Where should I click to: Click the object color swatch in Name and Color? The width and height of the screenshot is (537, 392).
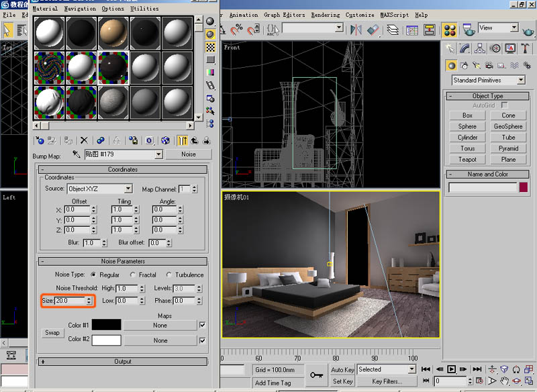point(524,187)
